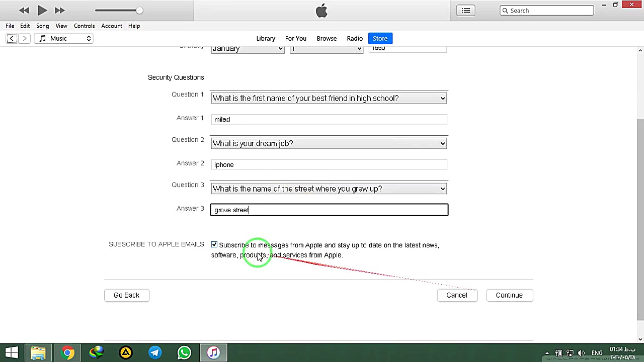Viewport: 644px width, 362px height.
Task: Show hidden system tray icons
Action: [x=547, y=353]
